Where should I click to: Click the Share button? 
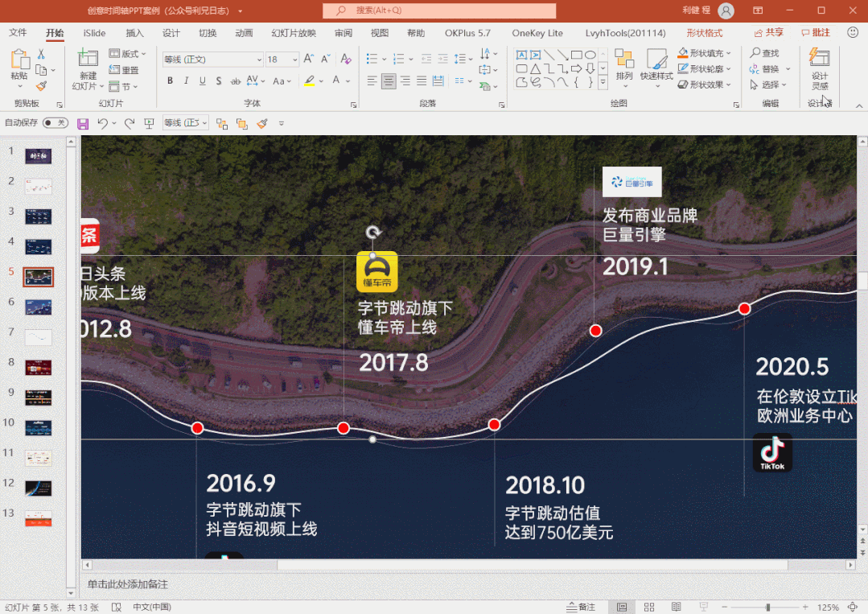pyautogui.click(x=768, y=33)
